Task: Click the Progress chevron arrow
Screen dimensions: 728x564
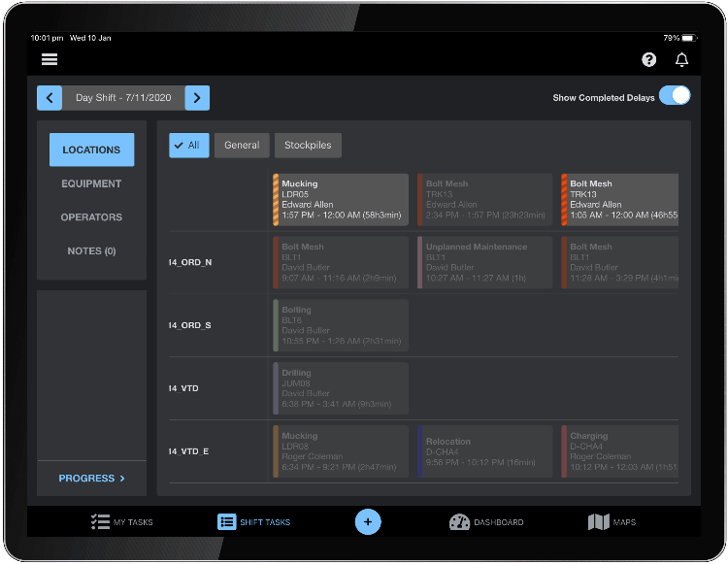Action: (x=122, y=479)
